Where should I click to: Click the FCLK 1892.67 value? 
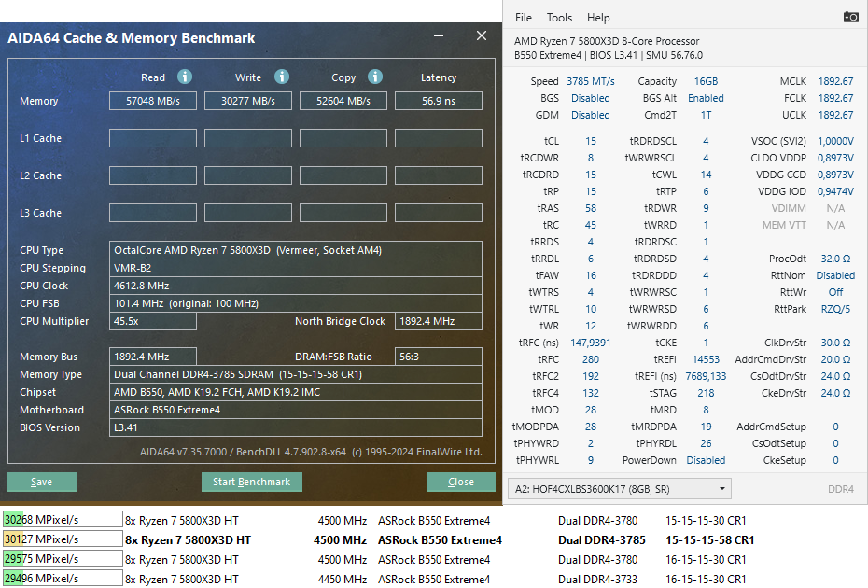pyautogui.click(x=835, y=98)
